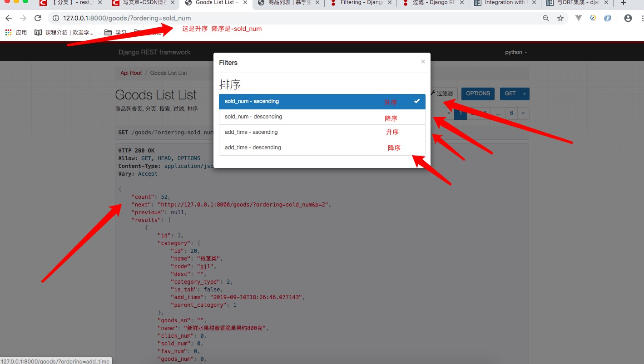Screen dimensions: 644x364
Task: Select sold_num - ascending ordering
Action: click(x=322, y=102)
